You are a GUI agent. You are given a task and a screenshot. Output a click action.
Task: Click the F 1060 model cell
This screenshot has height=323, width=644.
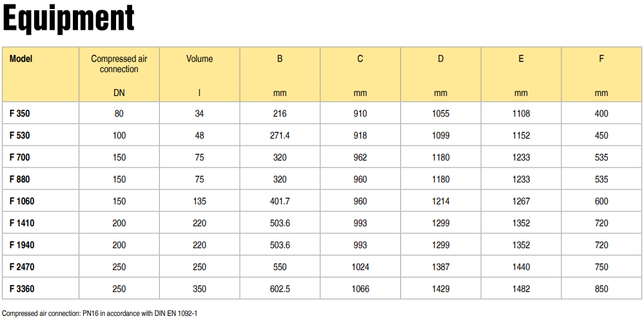22,201
